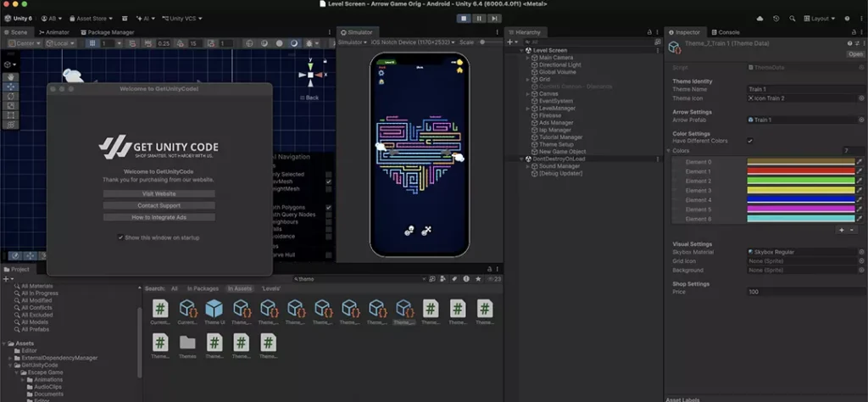Screen dimensions: 868x402
Task: Collapse the Level Screen scene in Hierarchy
Action: (x=521, y=50)
